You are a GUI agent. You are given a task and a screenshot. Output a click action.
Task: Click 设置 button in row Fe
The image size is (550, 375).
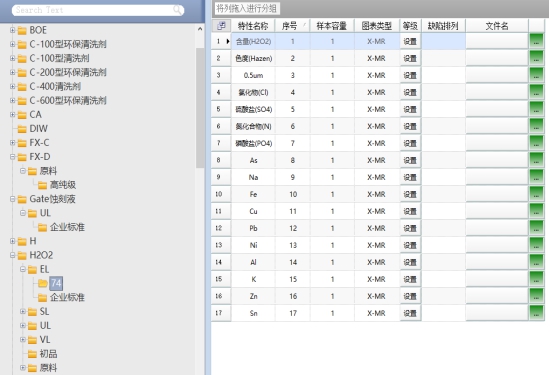click(x=410, y=194)
